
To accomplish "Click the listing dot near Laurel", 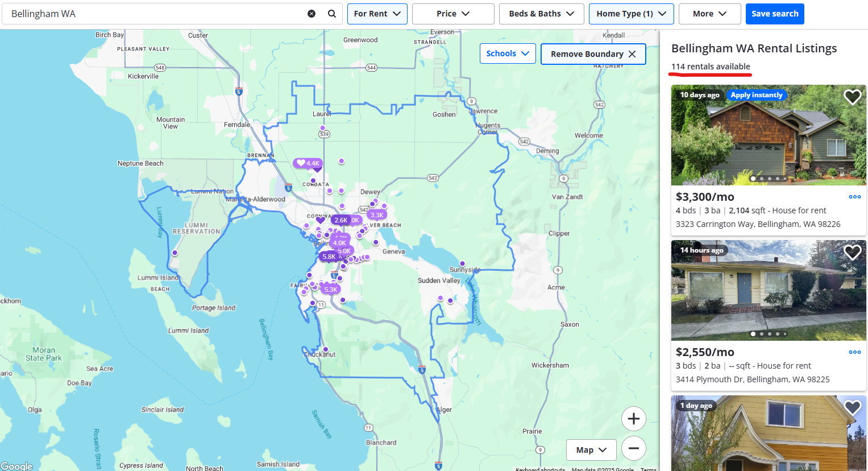I will pyautogui.click(x=322, y=128).
